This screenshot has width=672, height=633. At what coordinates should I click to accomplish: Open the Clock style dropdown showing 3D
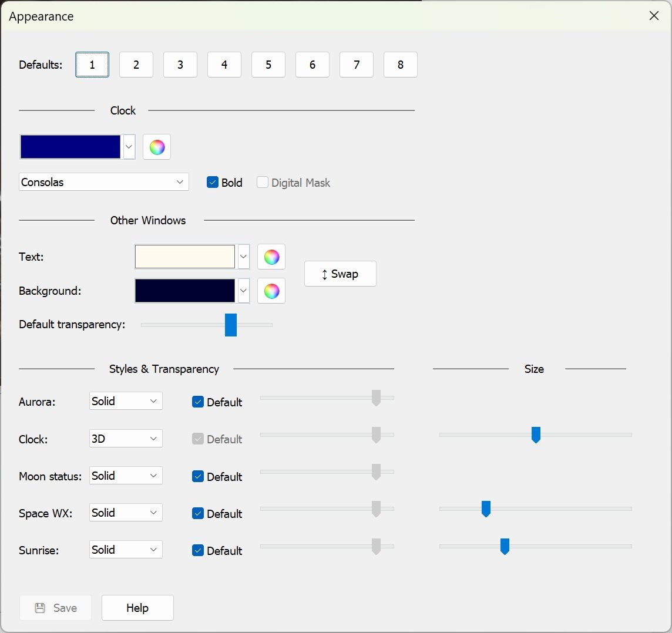point(126,439)
